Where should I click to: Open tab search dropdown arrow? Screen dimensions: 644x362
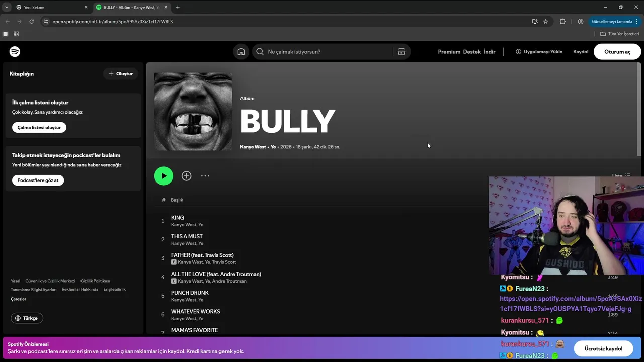[x=7, y=7]
